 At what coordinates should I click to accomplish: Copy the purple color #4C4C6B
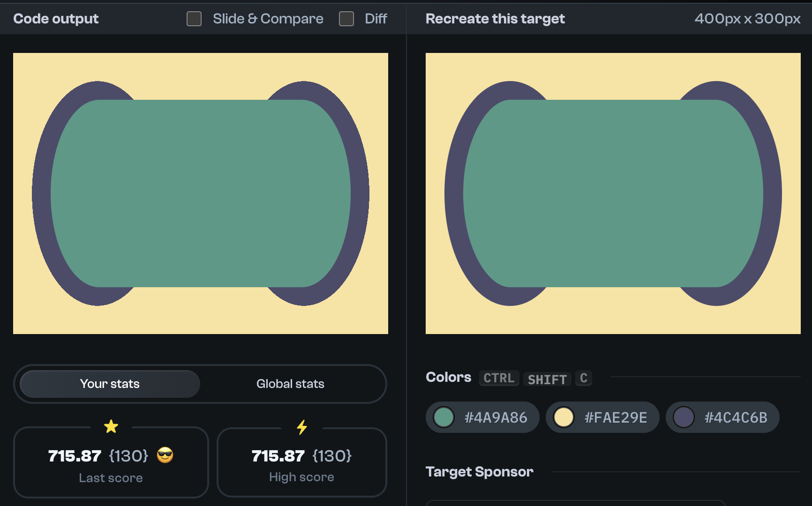click(x=722, y=417)
